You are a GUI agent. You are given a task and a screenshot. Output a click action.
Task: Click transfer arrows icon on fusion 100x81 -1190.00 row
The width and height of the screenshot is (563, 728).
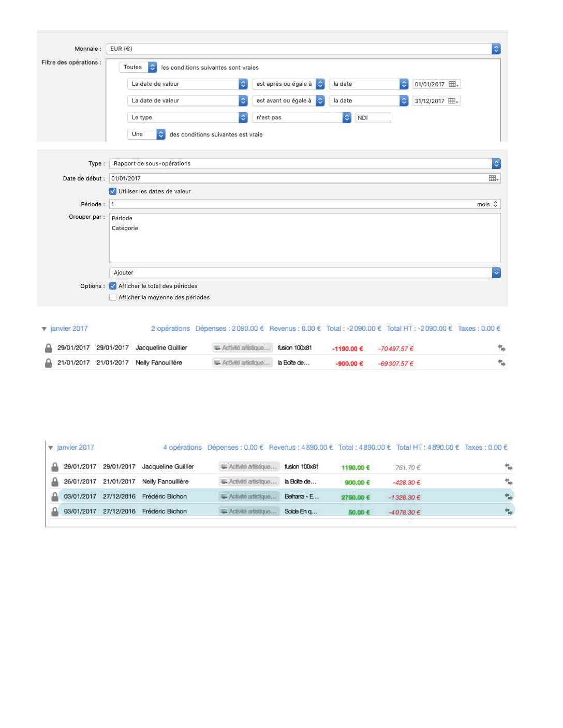click(501, 348)
